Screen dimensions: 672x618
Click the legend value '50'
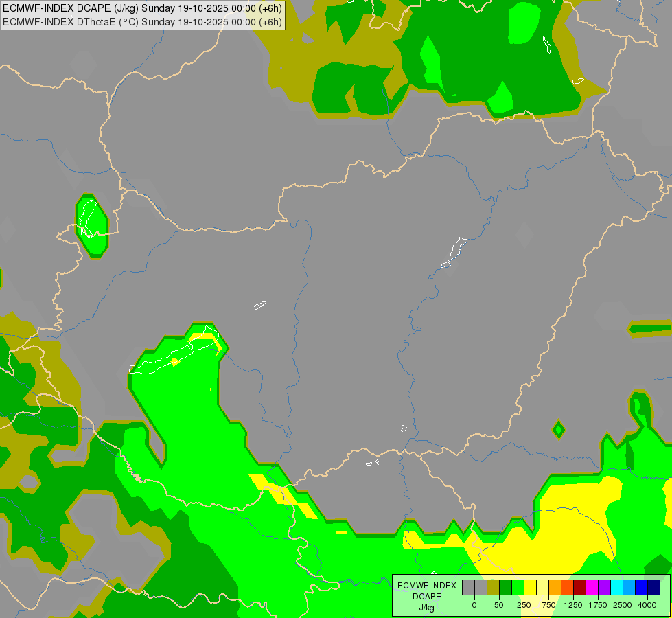pyautogui.click(x=499, y=605)
